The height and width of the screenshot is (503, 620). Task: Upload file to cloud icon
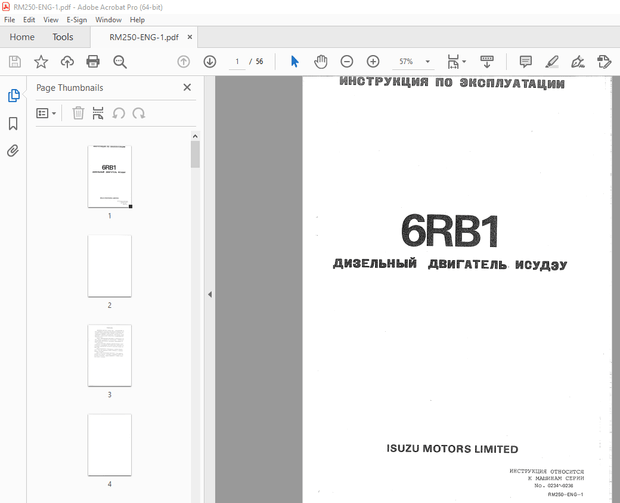(67, 62)
